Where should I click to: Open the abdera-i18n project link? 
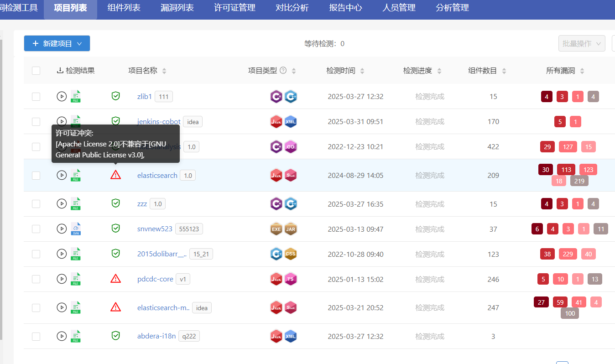pyautogui.click(x=156, y=336)
